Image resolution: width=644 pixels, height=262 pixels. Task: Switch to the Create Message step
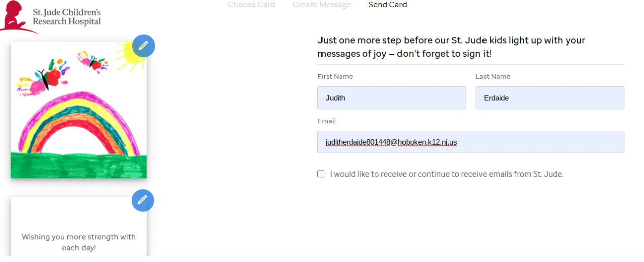coord(322,5)
